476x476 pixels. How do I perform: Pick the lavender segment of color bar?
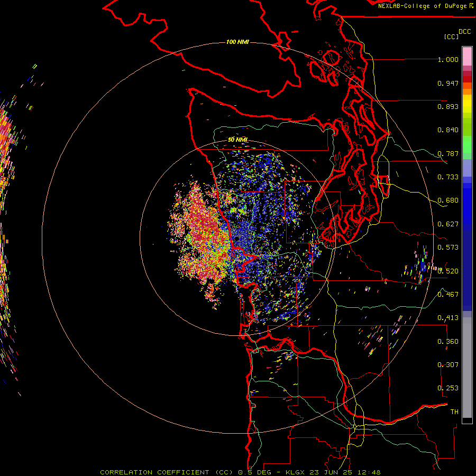pos(467,168)
